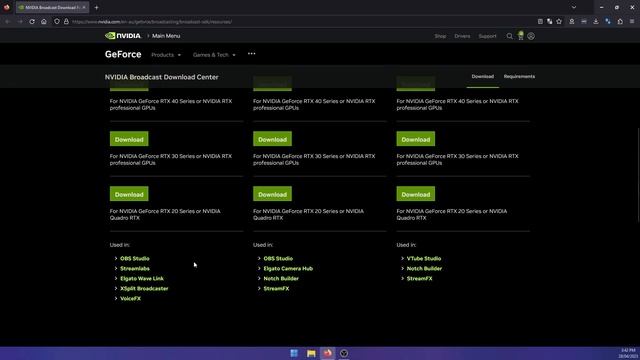
Task: Open OBS Studio link in middle column
Action: (x=278, y=258)
